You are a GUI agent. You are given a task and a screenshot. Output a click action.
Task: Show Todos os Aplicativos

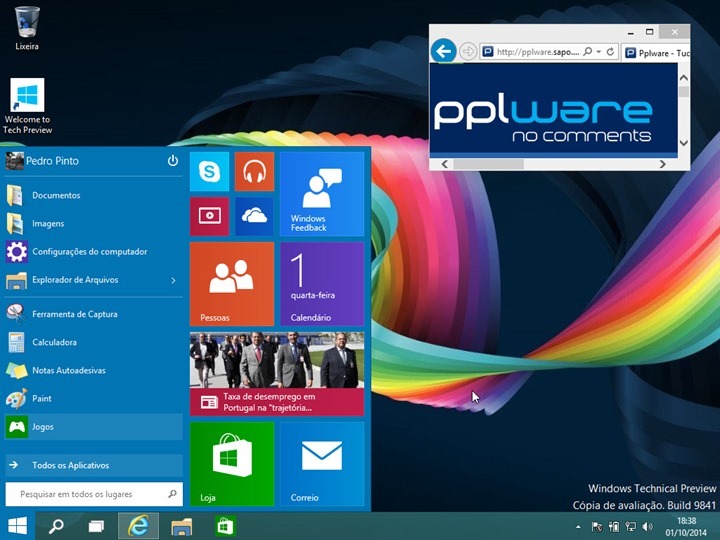point(94,465)
